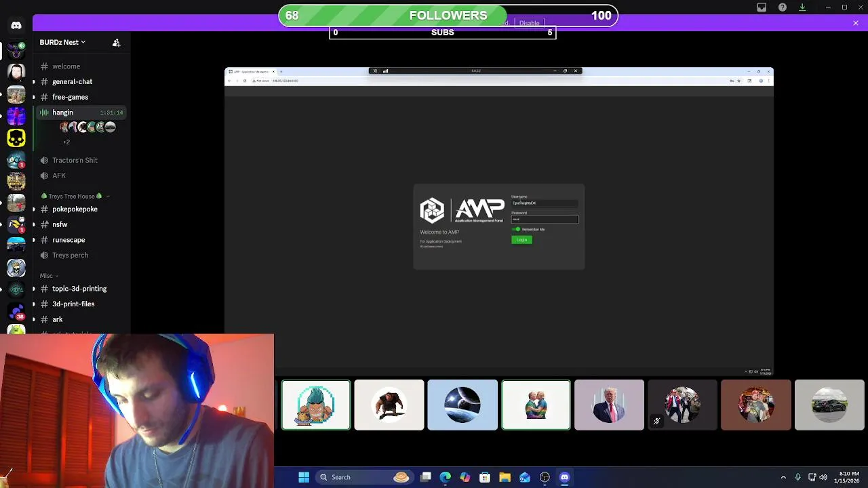Click the volume speaker tray icon
868x488 pixels.
[823, 477]
